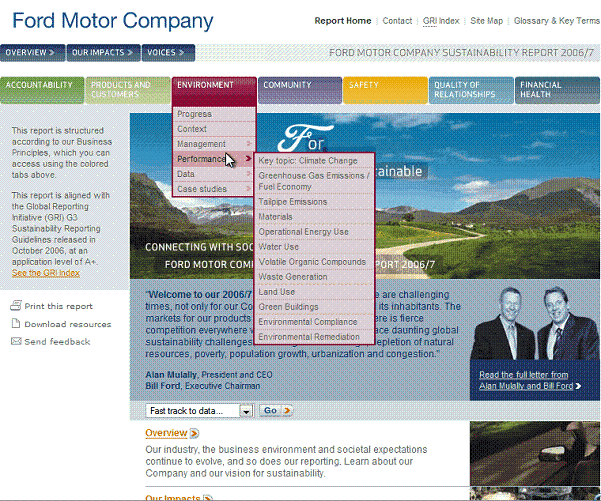The image size is (601, 501).
Task: Open the Fast track to data dropdown
Action: (x=246, y=411)
